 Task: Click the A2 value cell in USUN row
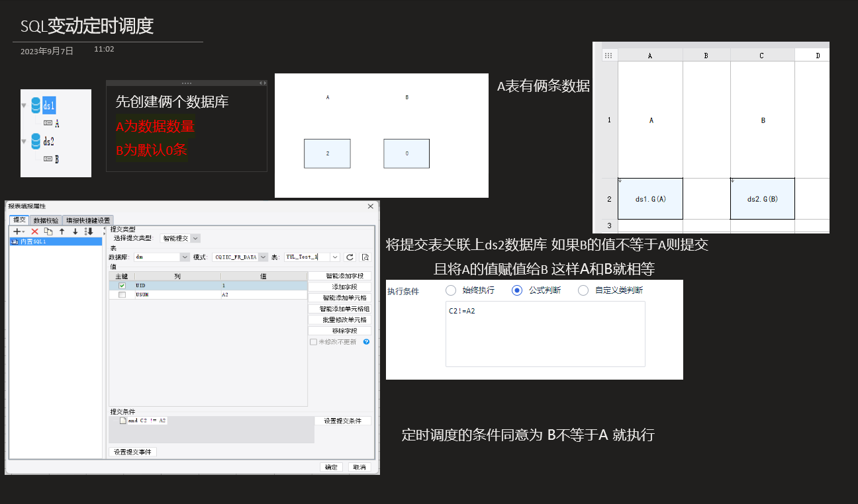click(x=263, y=295)
